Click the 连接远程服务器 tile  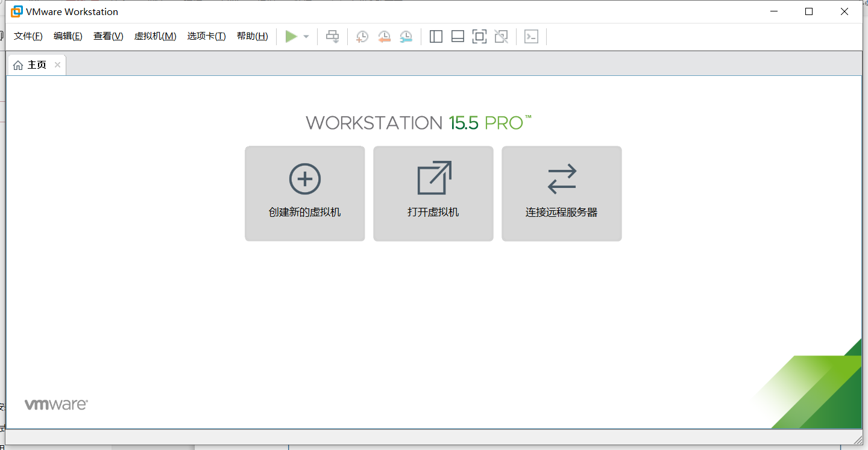(x=561, y=193)
